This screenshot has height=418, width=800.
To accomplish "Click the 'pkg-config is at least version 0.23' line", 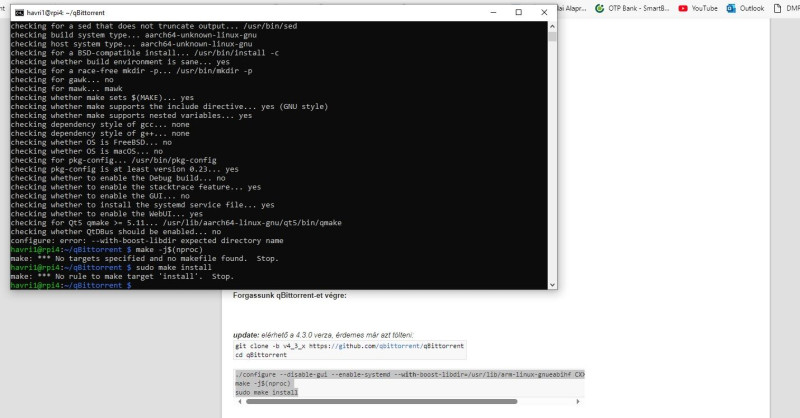I will point(124,169).
